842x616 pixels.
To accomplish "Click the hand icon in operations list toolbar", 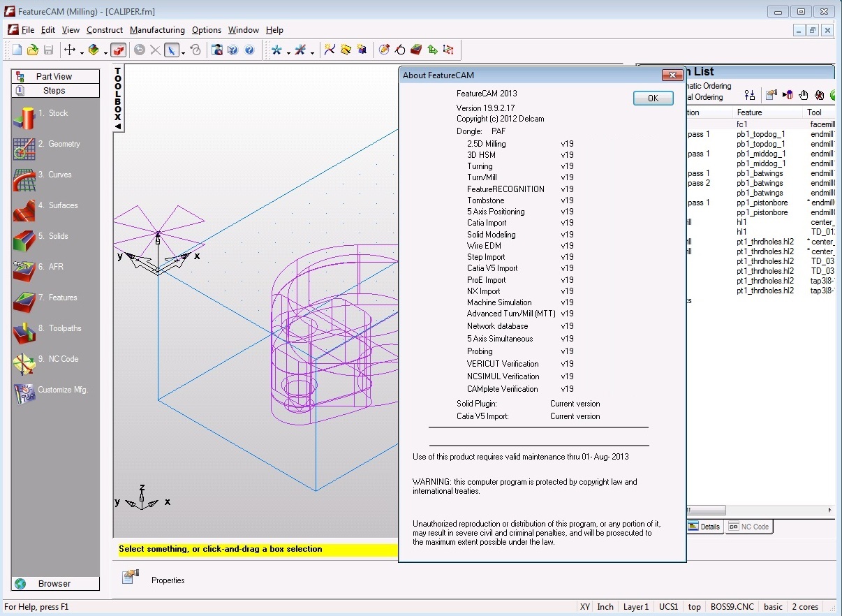I will [804, 95].
